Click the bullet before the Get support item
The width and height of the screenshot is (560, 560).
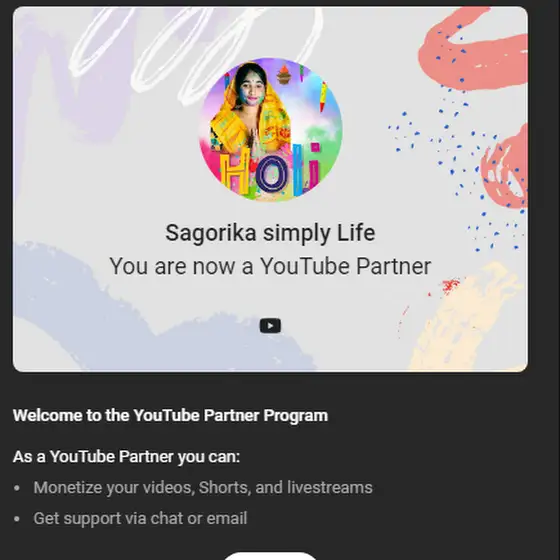pos(16,519)
